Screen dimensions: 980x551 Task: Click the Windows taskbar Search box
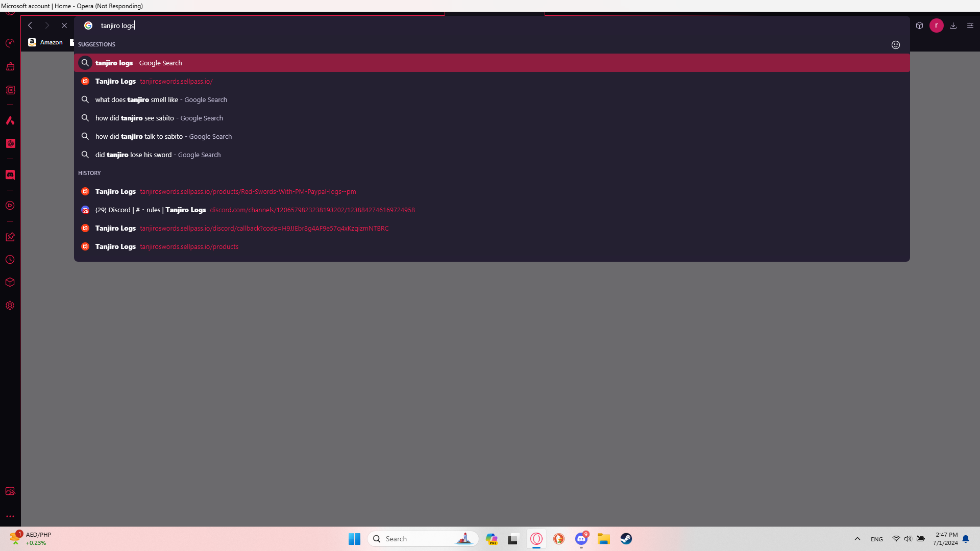click(x=423, y=539)
